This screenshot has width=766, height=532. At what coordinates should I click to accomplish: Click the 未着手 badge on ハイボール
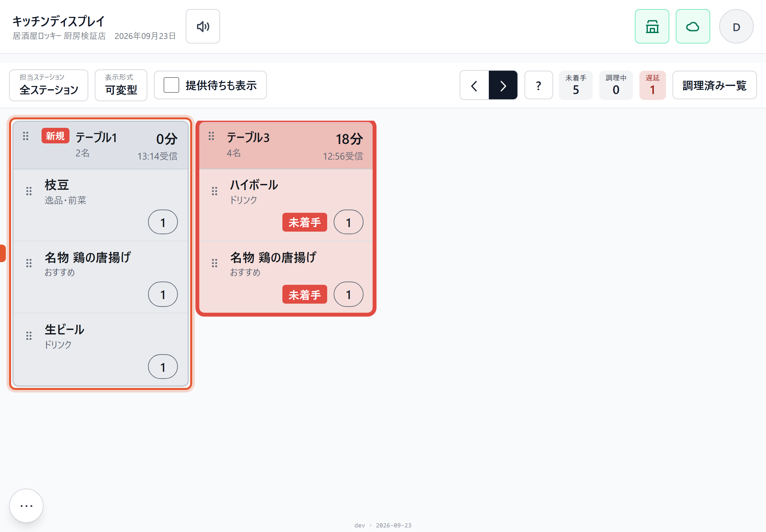tap(304, 222)
